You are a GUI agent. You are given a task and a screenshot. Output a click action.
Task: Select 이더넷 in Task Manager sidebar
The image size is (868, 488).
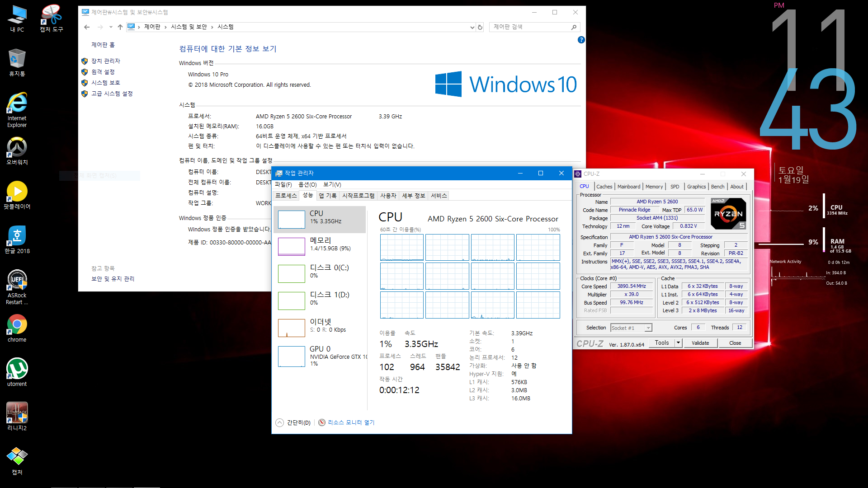[320, 328]
